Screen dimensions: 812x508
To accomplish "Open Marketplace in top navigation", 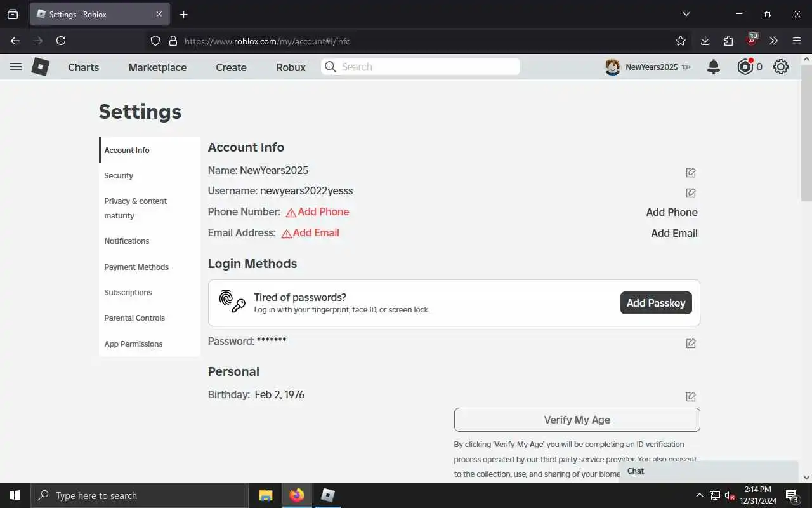I will pos(157,67).
